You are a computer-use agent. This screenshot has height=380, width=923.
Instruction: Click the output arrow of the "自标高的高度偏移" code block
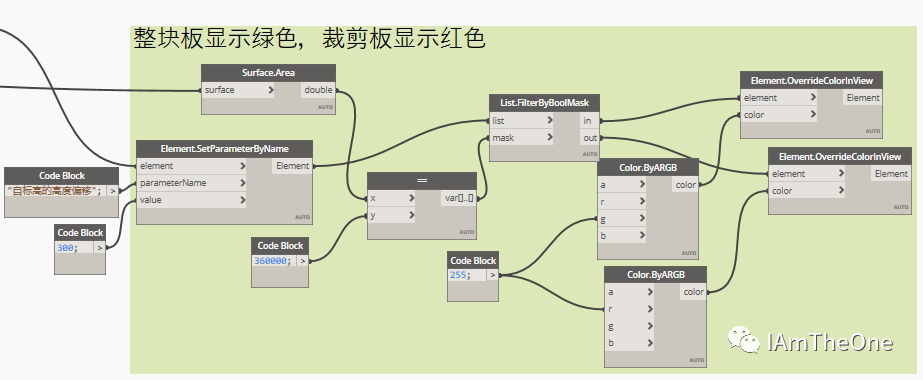coord(113,191)
